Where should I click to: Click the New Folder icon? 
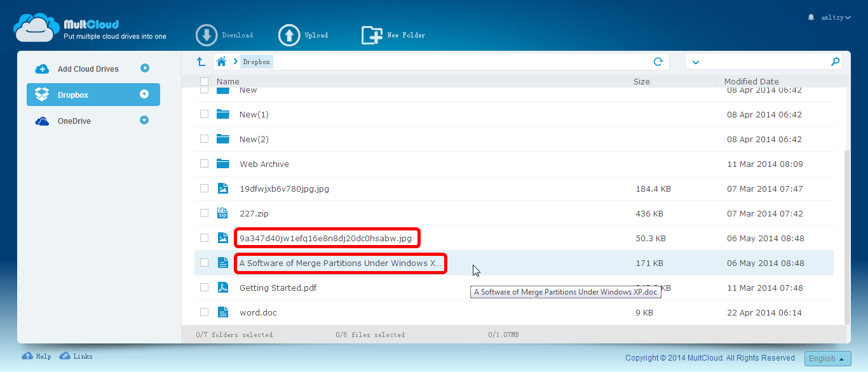[x=372, y=36]
